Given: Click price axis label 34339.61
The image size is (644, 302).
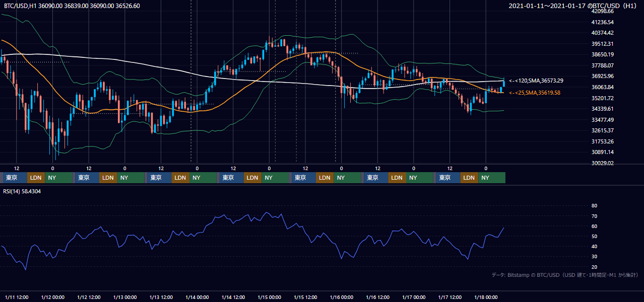Looking at the screenshot, I should [x=602, y=109].
